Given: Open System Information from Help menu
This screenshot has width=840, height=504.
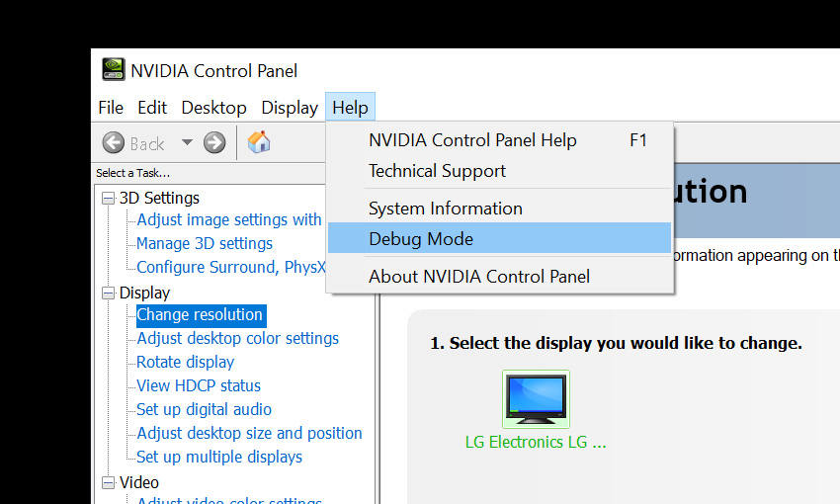Looking at the screenshot, I should pos(499,209).
